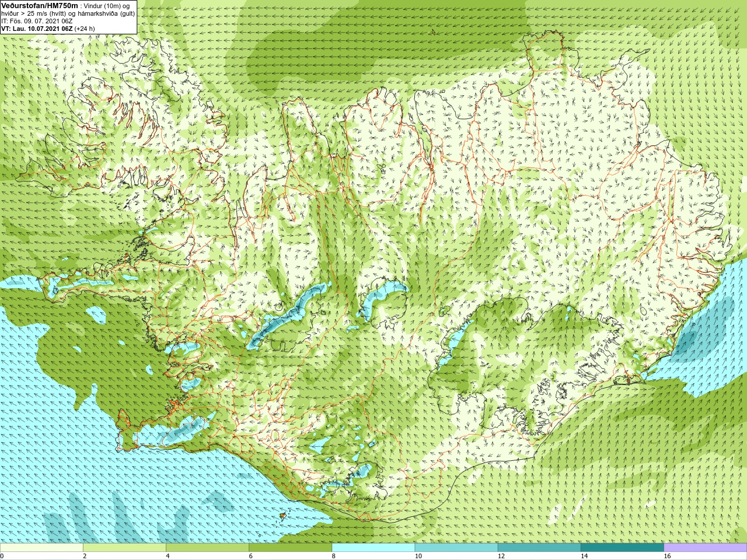Click the 'hviður > 25 m/s' legend description line
The image size is (747, 560).
pos(68,13)
